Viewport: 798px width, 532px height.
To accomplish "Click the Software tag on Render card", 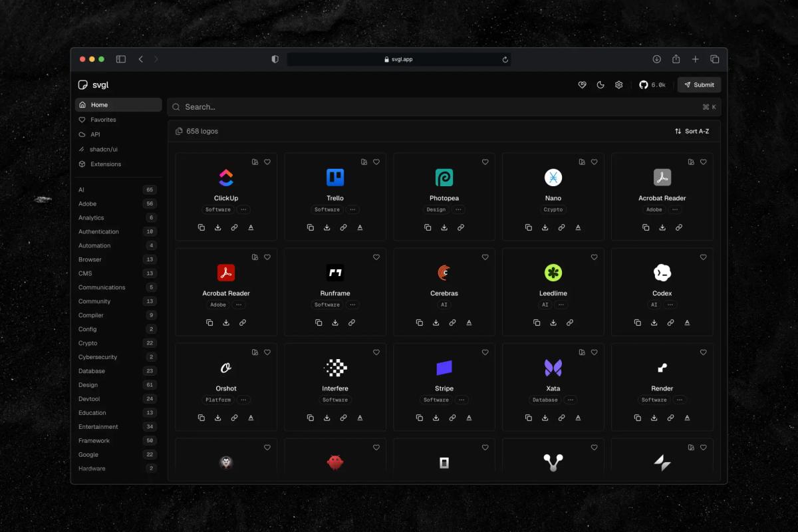I will (x=654, y=400).
